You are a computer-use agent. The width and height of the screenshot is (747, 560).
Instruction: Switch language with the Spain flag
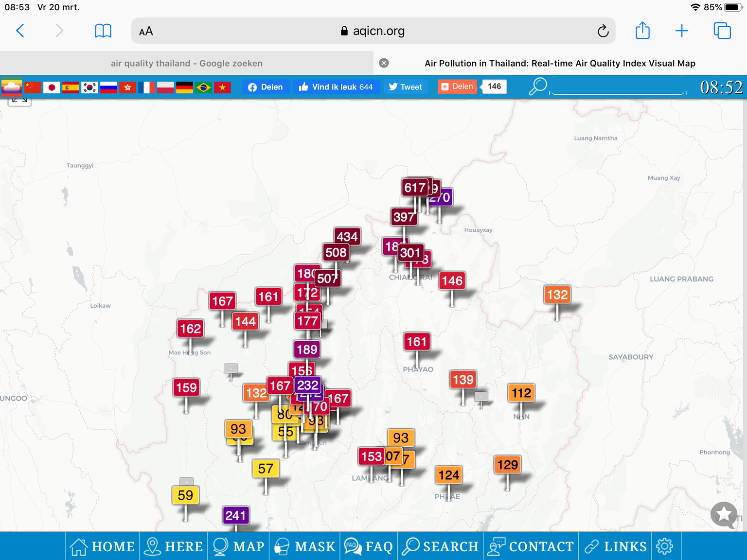tap(71, 87)
